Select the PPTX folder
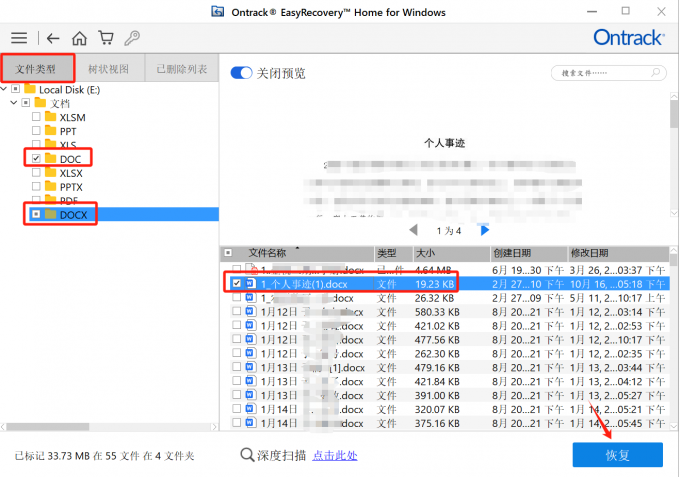The width and height of the screenshot is (680, 477). point(71,186)
